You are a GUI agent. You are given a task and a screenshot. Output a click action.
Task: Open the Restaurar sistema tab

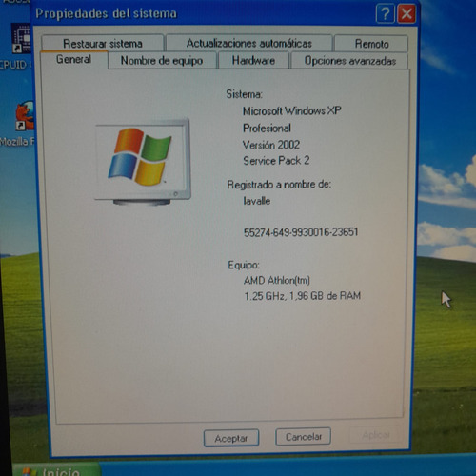click(x=102, y=43)
